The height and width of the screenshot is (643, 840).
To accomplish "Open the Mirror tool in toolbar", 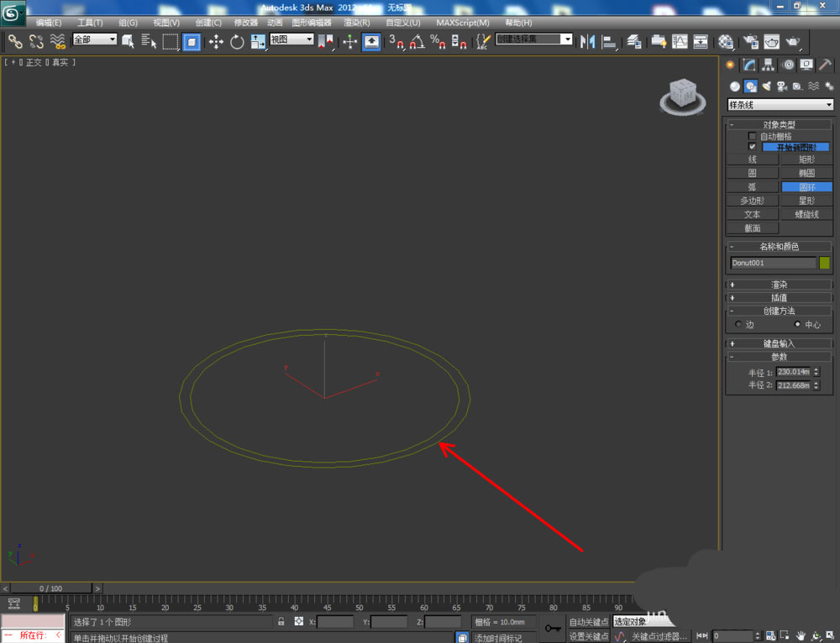I will point(587,41).
